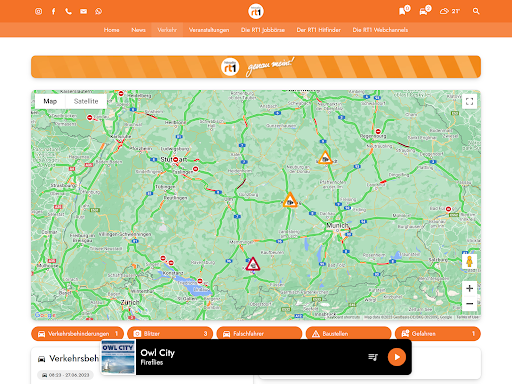Open the Instagram icon in header

[39, 11]
